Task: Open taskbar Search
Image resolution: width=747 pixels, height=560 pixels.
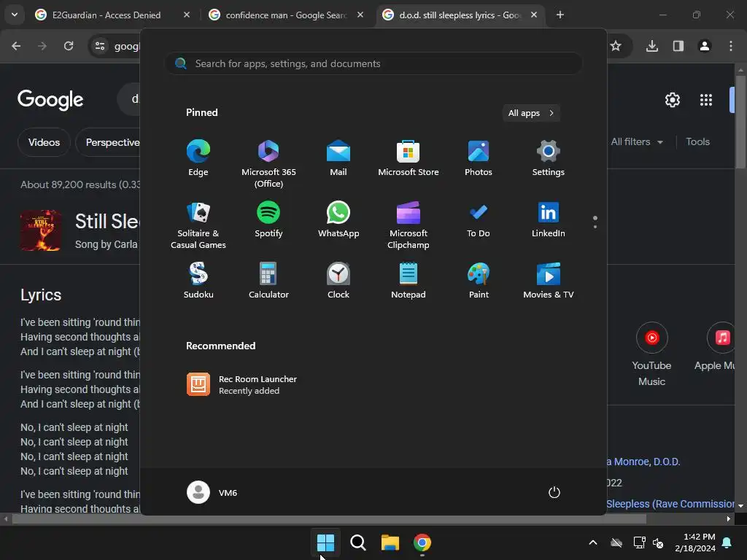Action: (x=357, y=542)
